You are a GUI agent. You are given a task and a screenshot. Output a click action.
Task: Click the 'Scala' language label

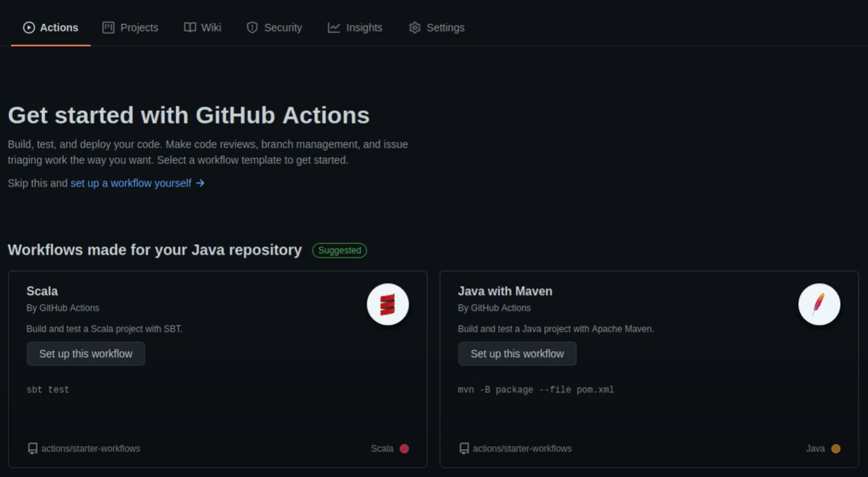click(382, 449)
